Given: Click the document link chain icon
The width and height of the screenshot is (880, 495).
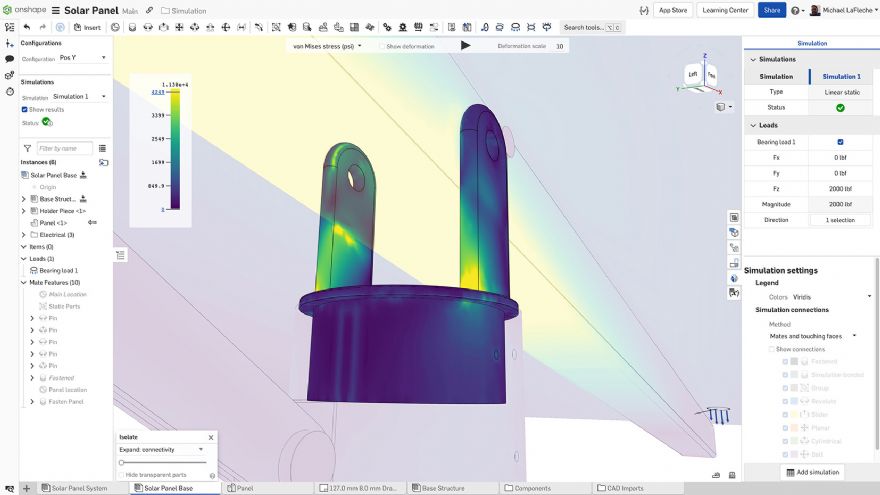Looking at the screenshot, I should click(149, 11).
